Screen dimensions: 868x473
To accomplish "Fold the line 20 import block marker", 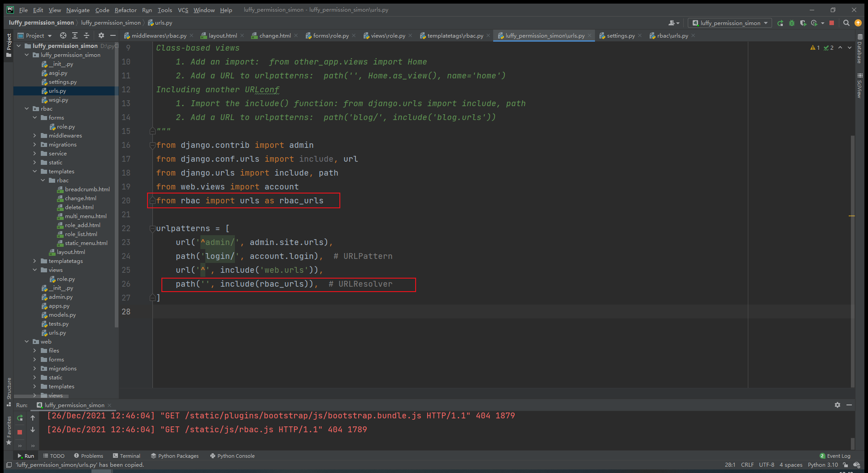I will 152,201.
